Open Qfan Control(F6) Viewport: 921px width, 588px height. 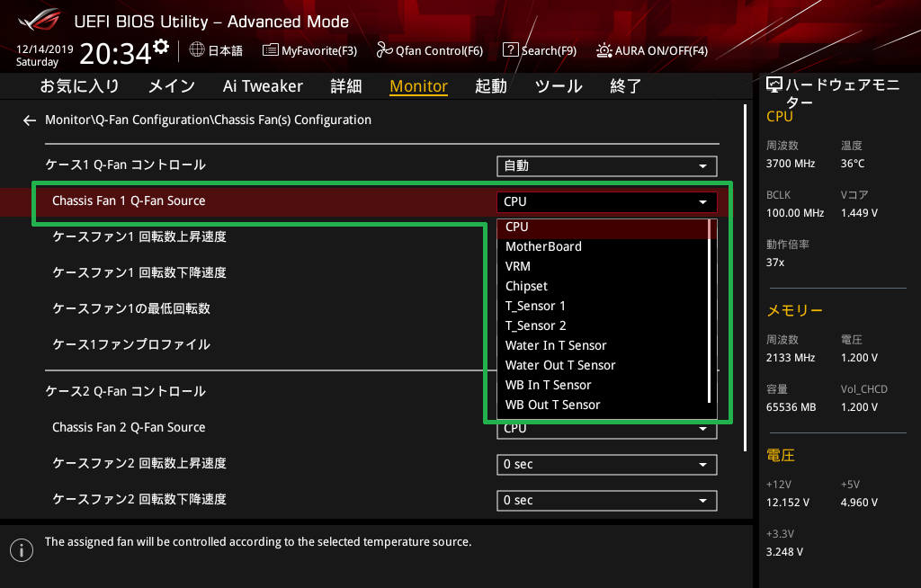click(430, 50)
